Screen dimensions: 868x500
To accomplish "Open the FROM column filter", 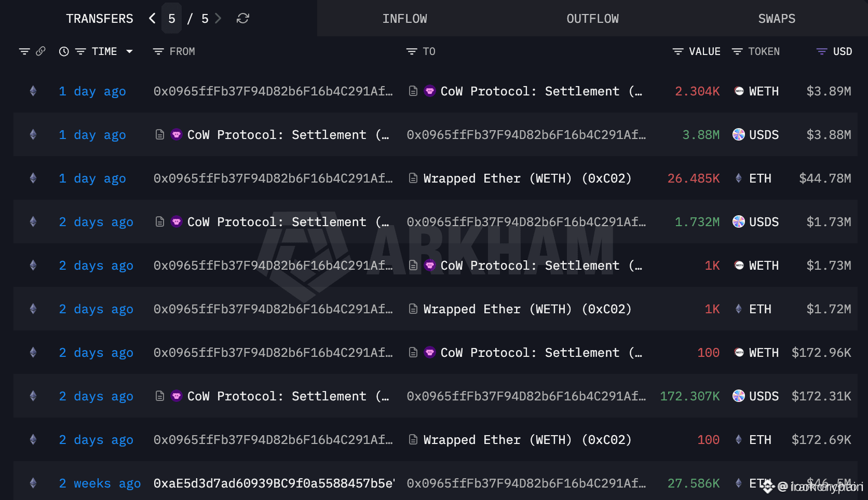I will pyautogui.click(x=158, y=51).
